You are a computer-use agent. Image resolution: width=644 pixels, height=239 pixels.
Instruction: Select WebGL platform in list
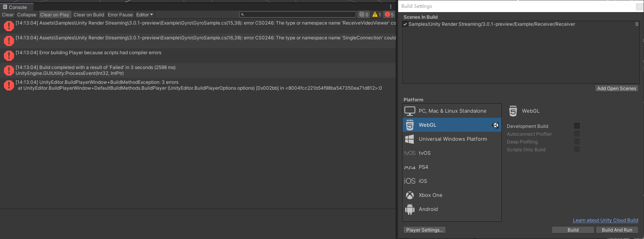(452, 125)
